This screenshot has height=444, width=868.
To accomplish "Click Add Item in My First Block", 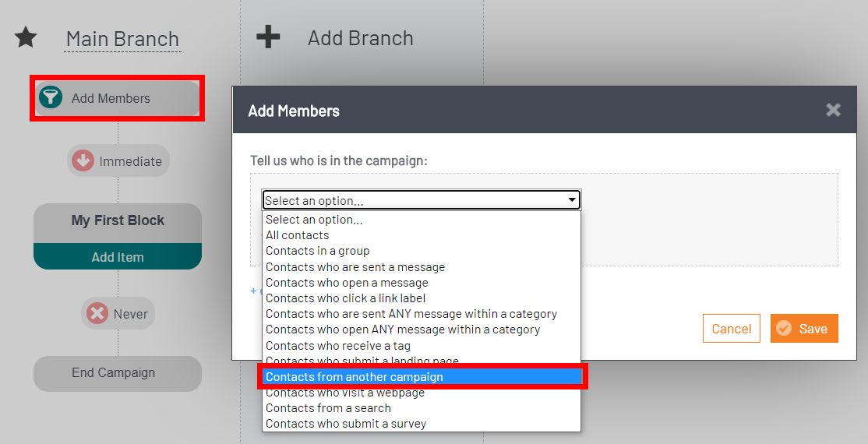I will [x=118, y=257].
